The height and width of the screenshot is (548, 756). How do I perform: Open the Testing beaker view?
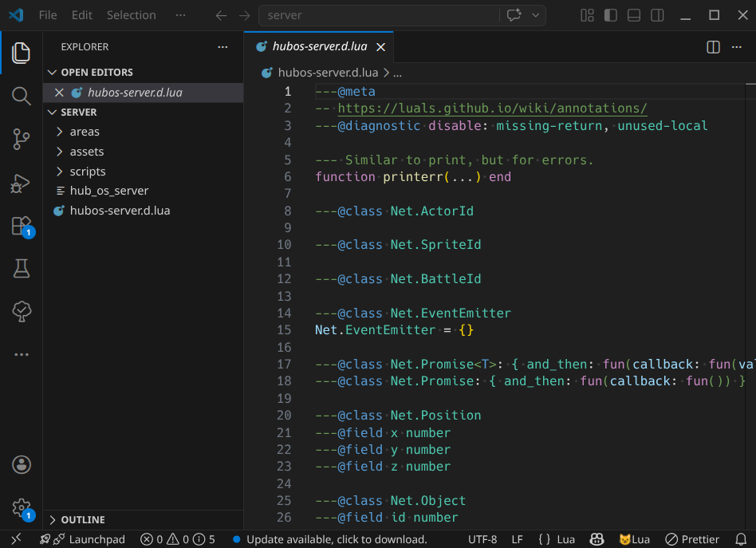click(x=21, y=269)
